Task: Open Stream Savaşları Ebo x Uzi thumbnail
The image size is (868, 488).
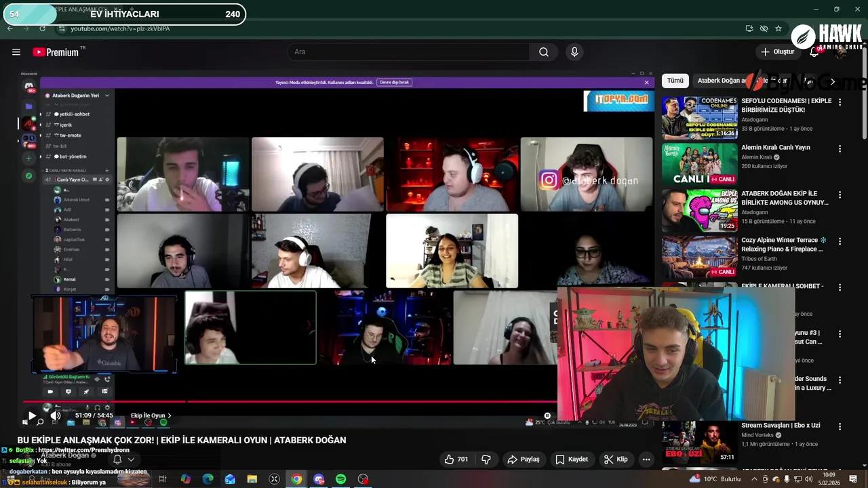Action: [699, 442]
